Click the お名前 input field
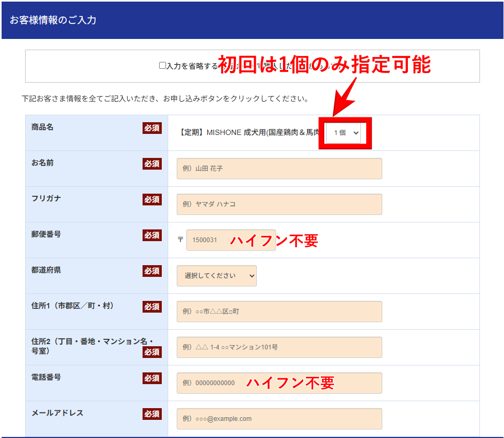The height and width of the screenshot is (438, 504). click(279, 169)
